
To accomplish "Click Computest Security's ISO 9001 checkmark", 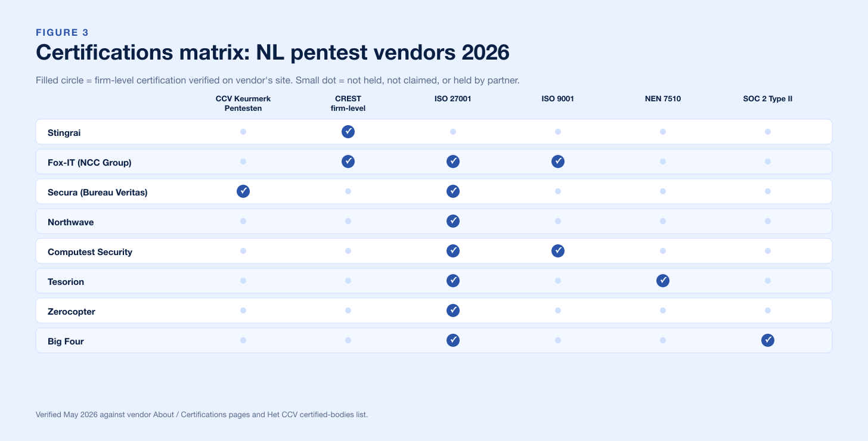I will click(x=558, y=251).
